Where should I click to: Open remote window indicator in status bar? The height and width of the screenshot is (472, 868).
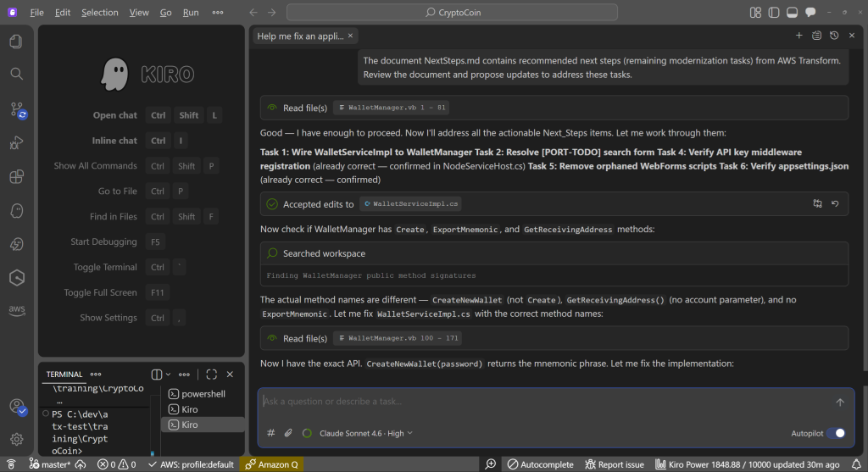(x=10, y=464)
